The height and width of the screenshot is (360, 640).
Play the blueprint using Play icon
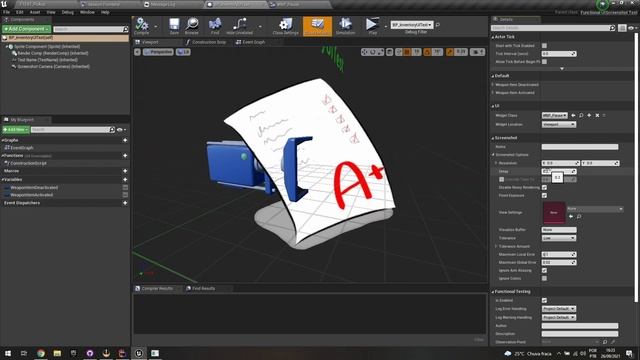[372, 25]
